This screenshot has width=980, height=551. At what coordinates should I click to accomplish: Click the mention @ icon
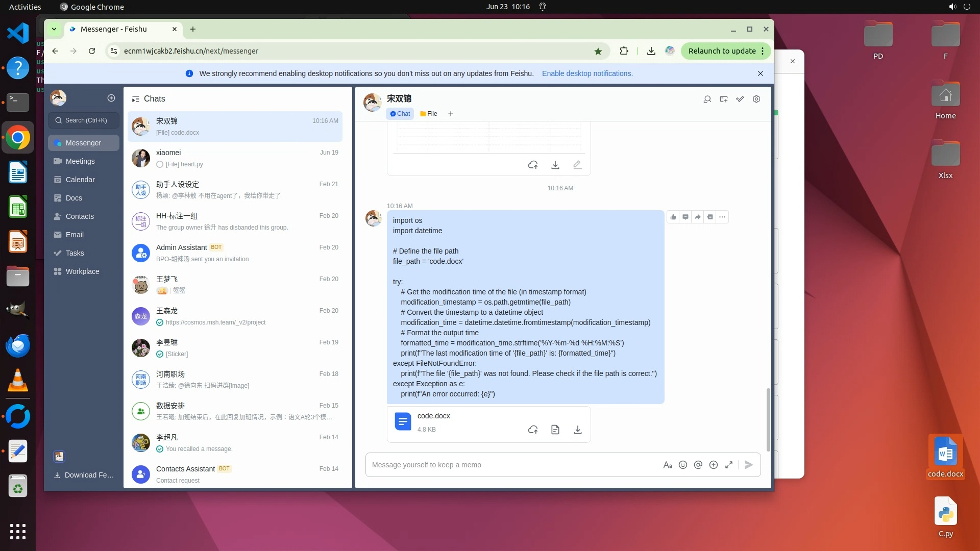[698, 465]
